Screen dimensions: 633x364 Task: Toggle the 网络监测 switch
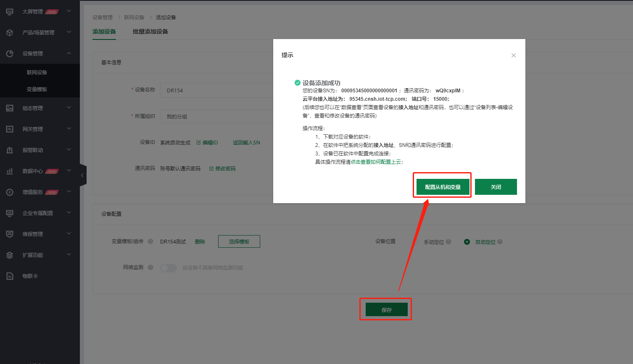169,268
